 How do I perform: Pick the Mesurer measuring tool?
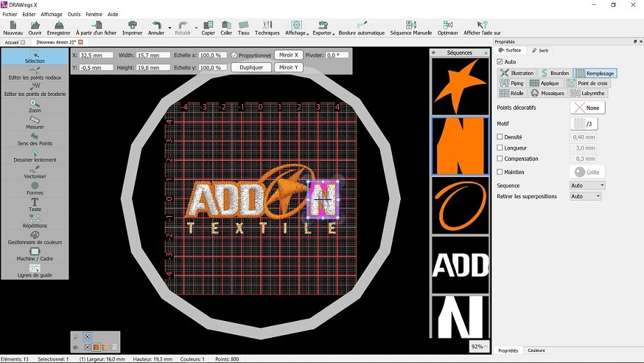pyautogui.click(x=35, y=122)
